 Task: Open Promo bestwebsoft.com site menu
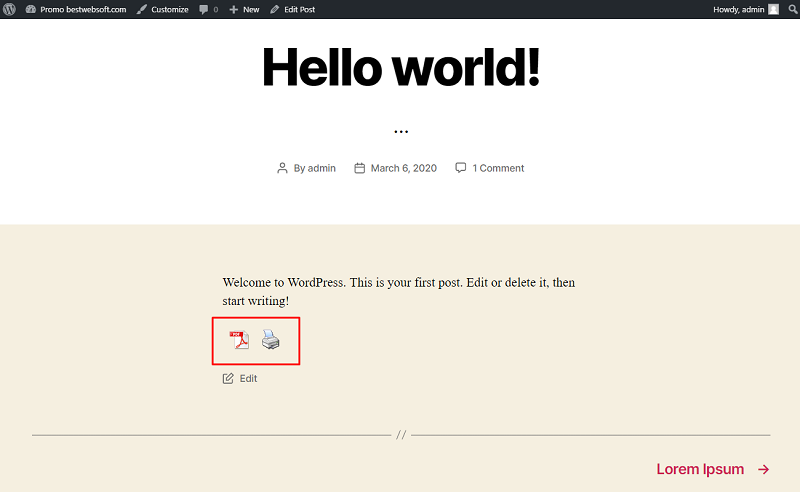coord(76,9)
